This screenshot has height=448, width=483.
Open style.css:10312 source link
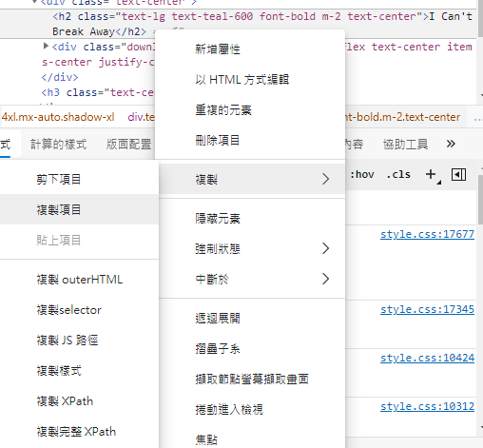point(427,406)
